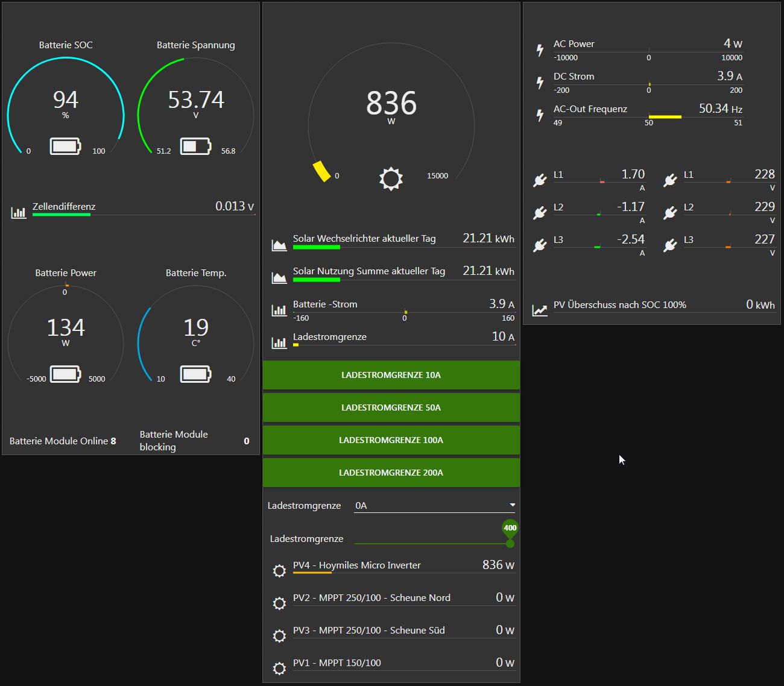The height and width of the screenshot is (686, 784).
Task: Click the sun icon in the solar gauge
Action: point(391,178)
